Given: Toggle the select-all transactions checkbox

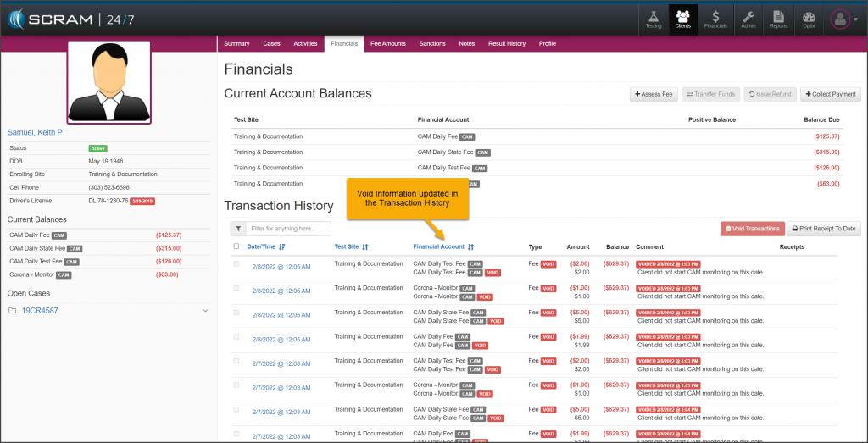Looking at the screenshot, I should click(236, 246).
